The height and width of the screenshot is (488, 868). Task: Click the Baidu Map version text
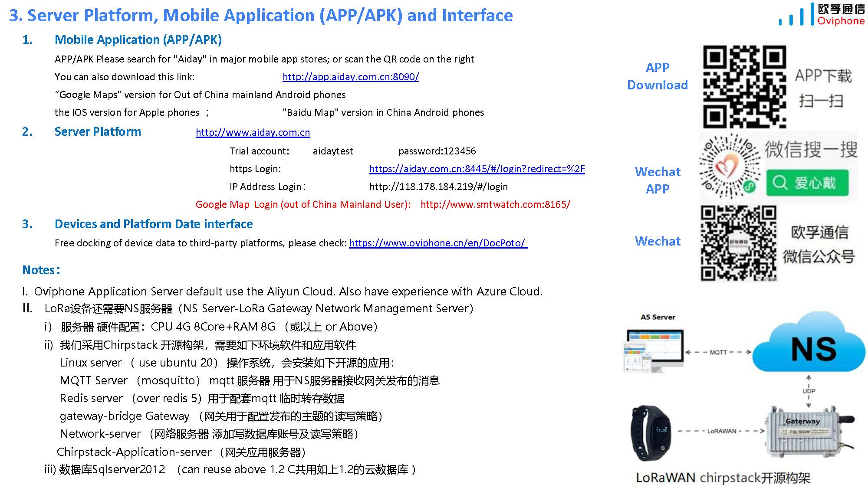tap(383, 112)
